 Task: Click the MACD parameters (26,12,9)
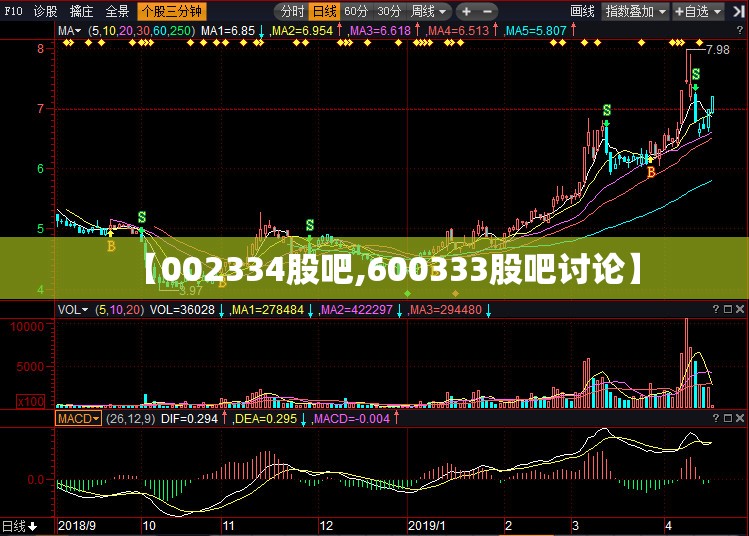click(130, 419)
